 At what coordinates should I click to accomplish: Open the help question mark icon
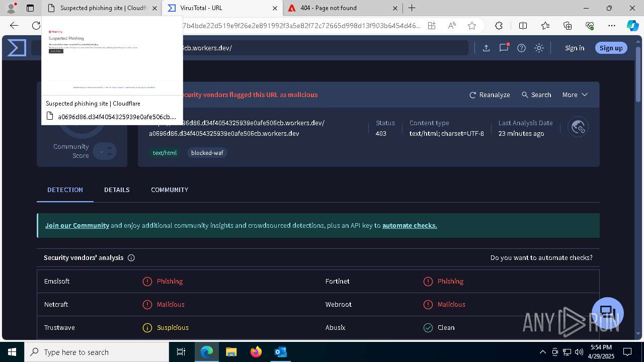tap(521, 48)
